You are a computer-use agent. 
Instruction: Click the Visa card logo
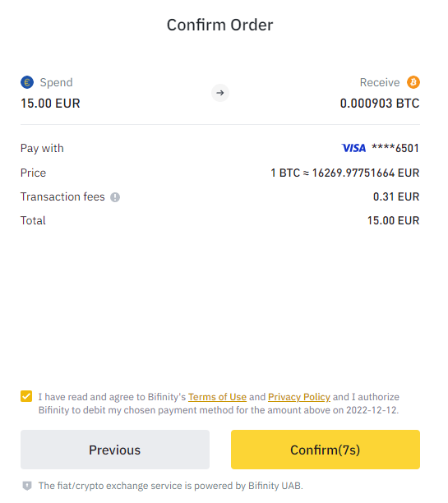point(353,148)
